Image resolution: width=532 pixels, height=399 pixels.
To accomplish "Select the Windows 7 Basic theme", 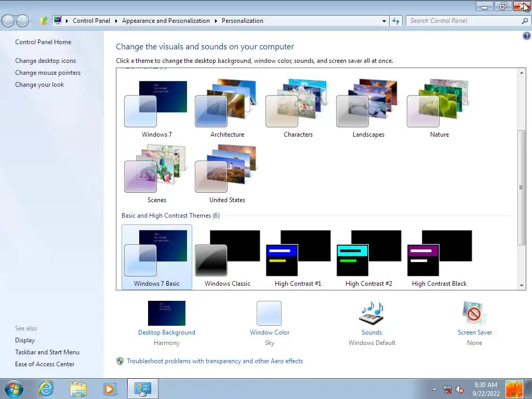I will (156, 257).
